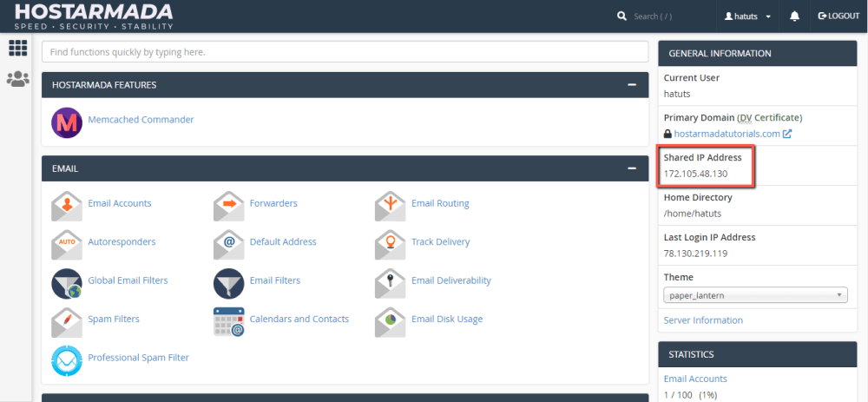The image size is (868, 402).
Task: Click the Email Filters funnel icon
Action: pyautogui.click(x=228, y=284)
